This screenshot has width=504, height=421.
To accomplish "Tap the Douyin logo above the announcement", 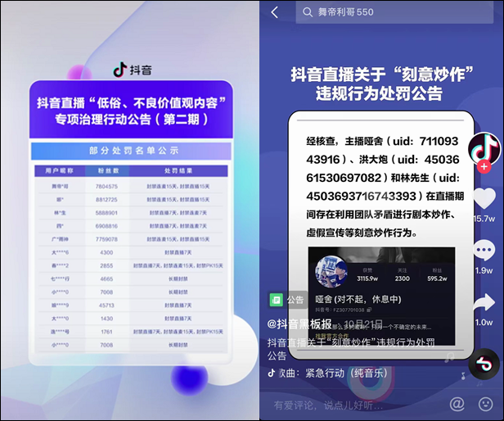I will (133, 70).
